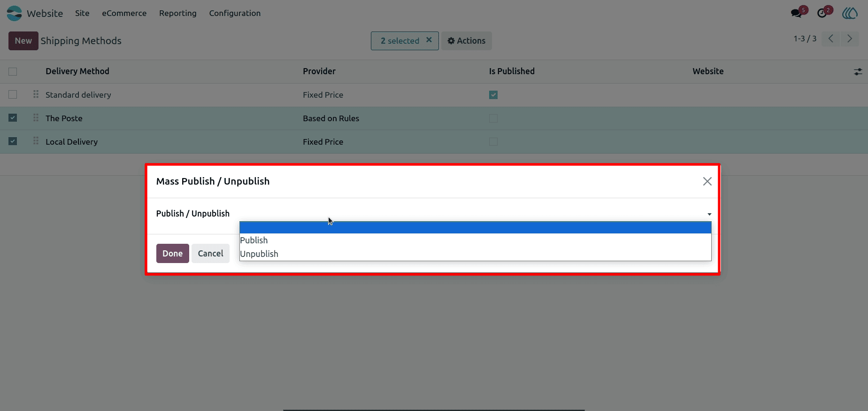The image size is (868, 411).
Task: Sort by the Is Published column header
Action: [512, 71]
